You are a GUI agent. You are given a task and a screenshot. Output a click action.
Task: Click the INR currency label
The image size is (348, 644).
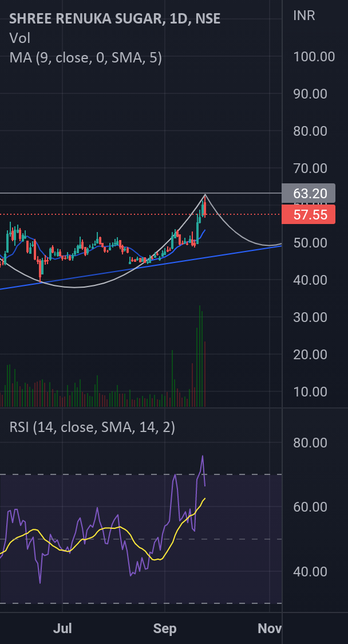(x=304, y=15)
